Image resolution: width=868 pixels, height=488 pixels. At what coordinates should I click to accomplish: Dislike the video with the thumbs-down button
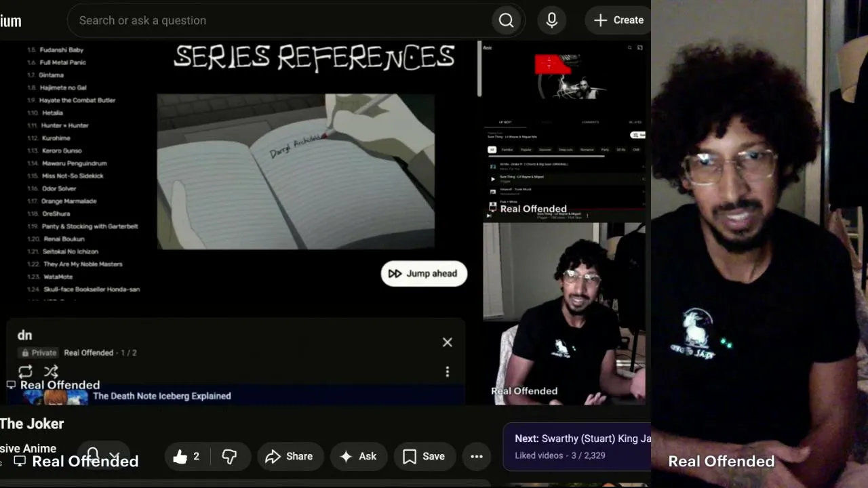coord(230,457)
